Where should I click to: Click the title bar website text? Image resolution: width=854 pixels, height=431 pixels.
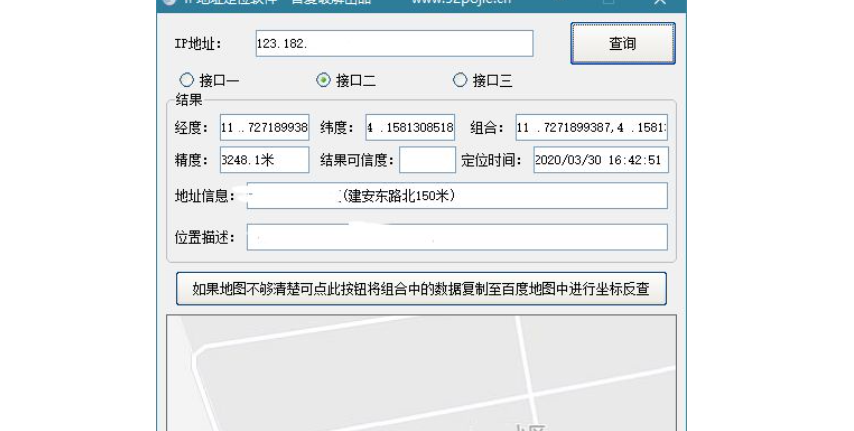point(460,3)
